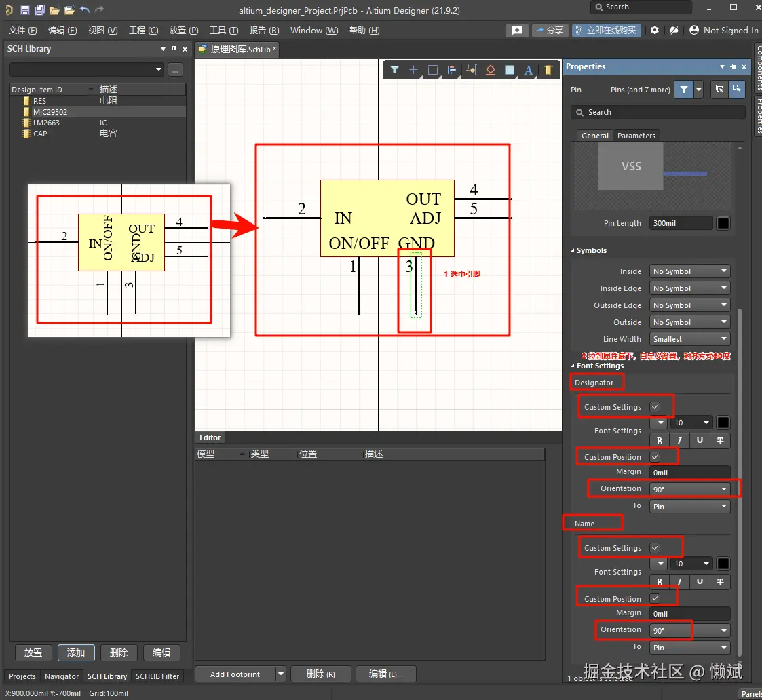The width and height of the screenshot is (762, 700).
Task: Pin the SCH Library panel
Action: (174, 49)
